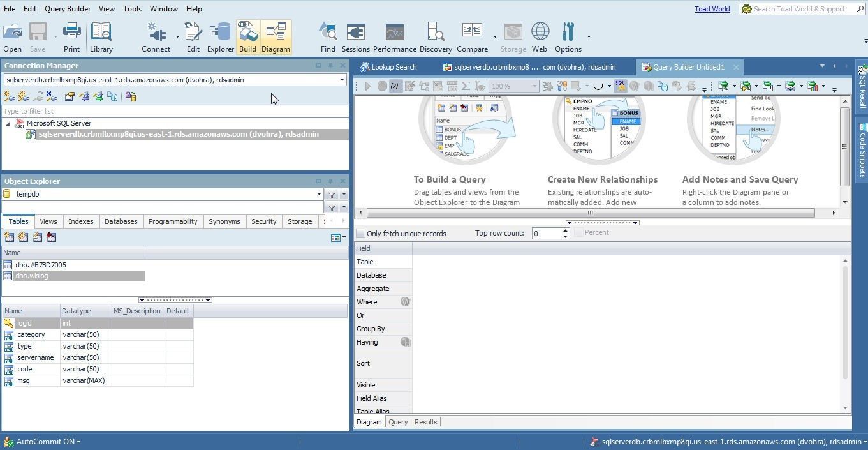Click the Open toolbar icon
The width and height of the screenshot is (868, 450).
[x=12, y=38]
